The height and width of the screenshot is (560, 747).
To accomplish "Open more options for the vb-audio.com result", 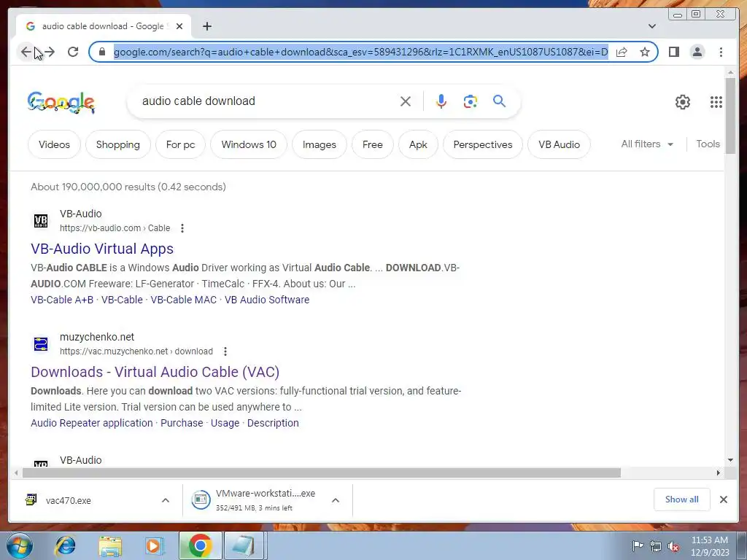I will click(182, 228).
